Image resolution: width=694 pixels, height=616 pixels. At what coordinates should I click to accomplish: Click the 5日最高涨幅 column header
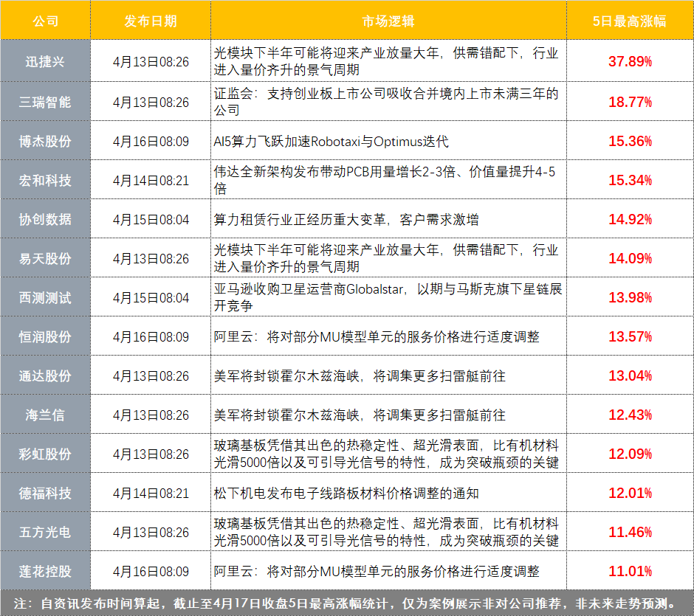(x=629, y=21)
